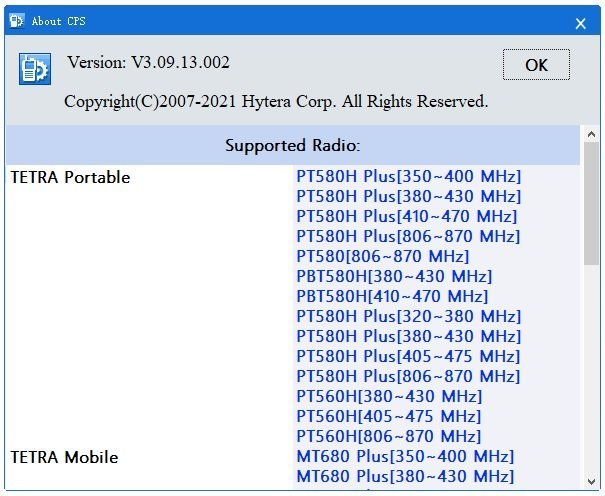Image resolution: width=605 pixels, height=496 pixels.
Task: Close the About CPS dialog
Action: (580, 24)
